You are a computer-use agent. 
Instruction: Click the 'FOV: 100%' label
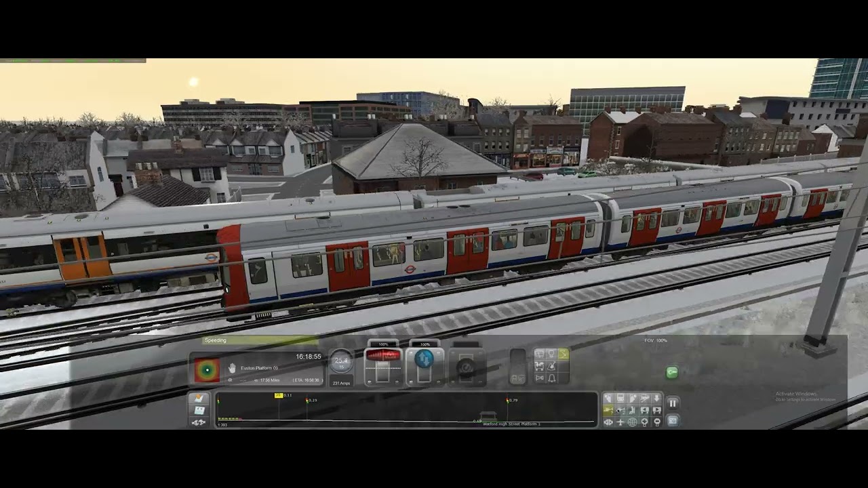tap(656, 340)
